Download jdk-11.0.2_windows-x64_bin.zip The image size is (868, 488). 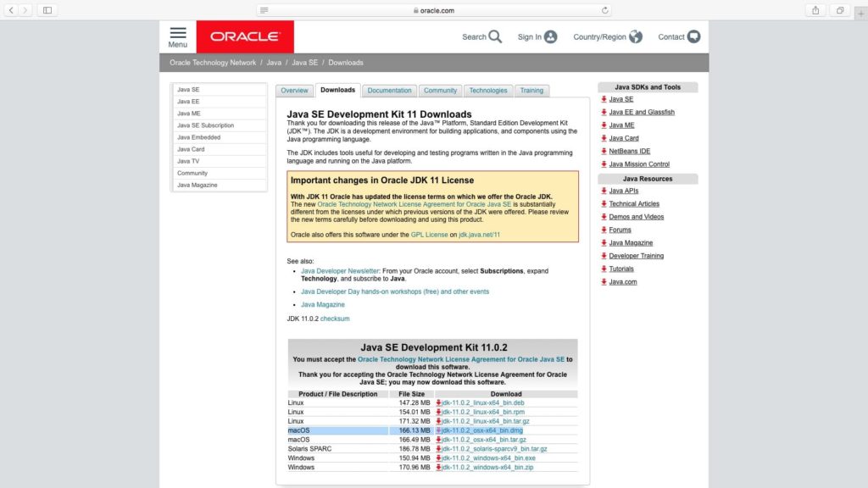[x=487, y=468]
